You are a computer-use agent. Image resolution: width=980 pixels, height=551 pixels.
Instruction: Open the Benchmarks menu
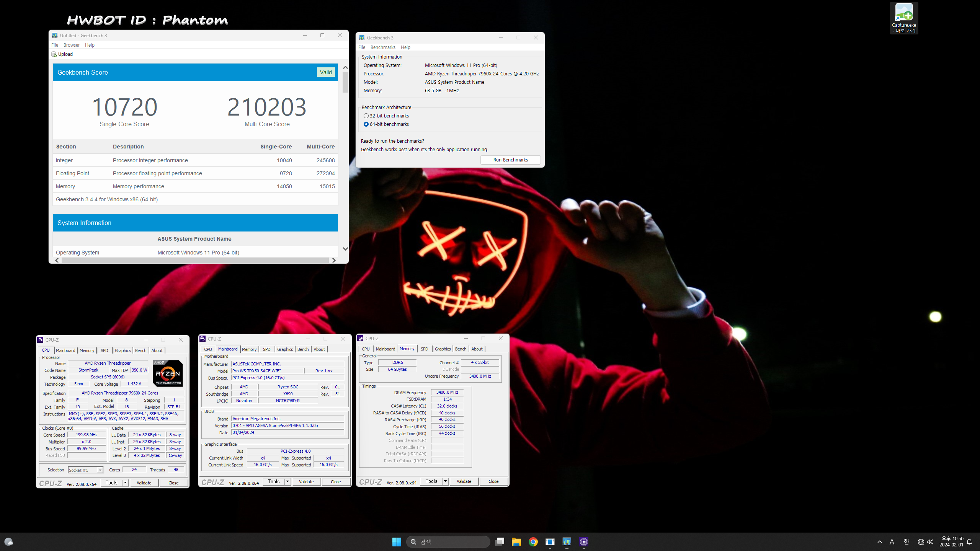click(x=383, y=47)
